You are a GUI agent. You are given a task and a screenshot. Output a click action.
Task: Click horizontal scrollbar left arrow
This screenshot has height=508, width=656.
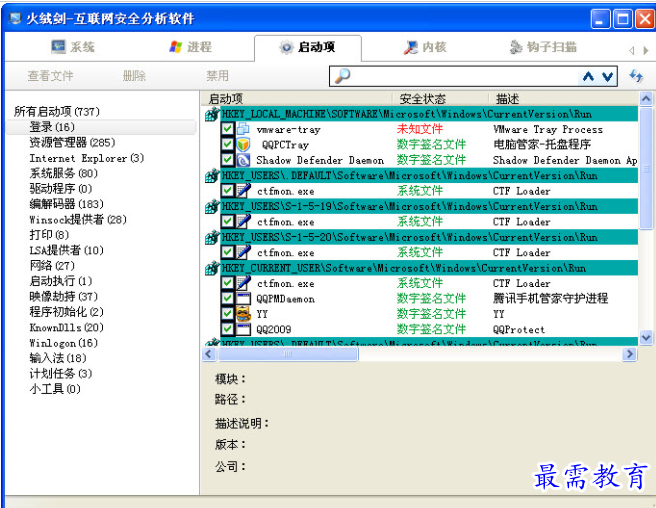point(209,354)
